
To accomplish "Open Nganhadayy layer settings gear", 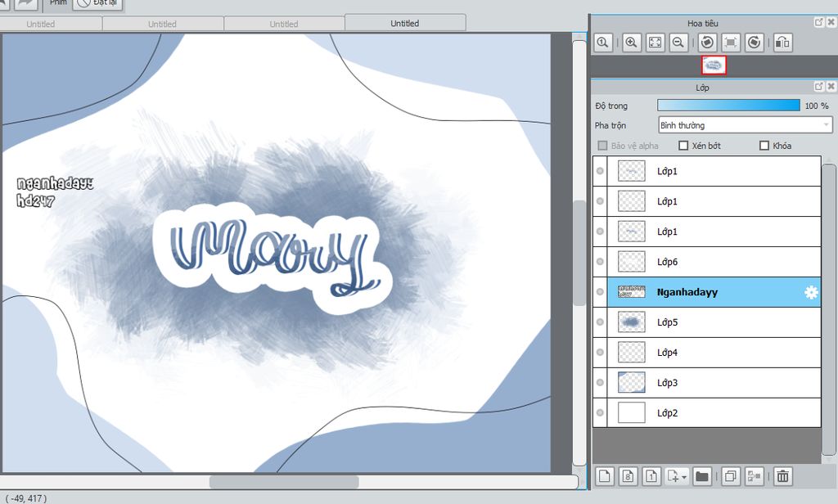I will tap(811, 292).
